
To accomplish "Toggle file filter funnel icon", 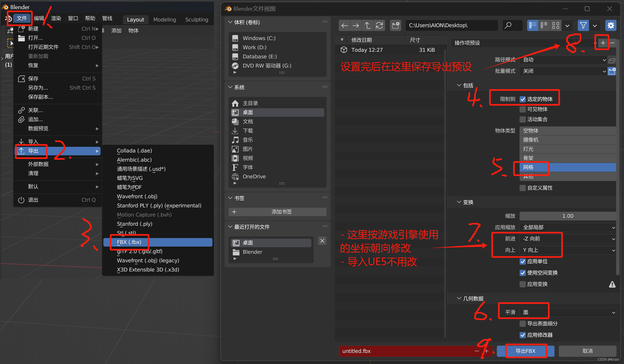I will 583,26.
